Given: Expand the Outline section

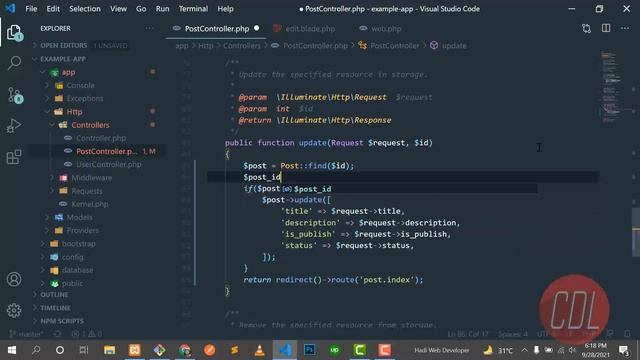Looking at the screenshot, I should (x=54, y=295).
